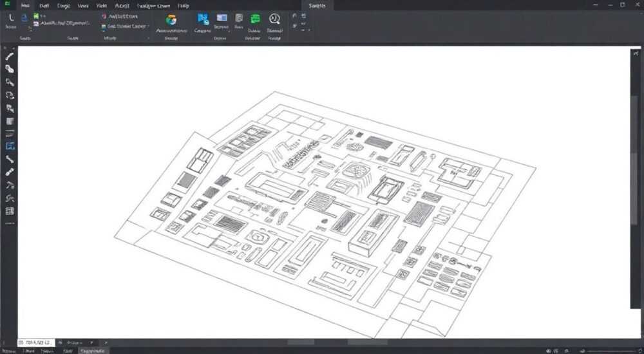This screenshot has width=644, height=354.
Task: Select the striped hatch rectangle tool
Action: (x=10, y=121)
